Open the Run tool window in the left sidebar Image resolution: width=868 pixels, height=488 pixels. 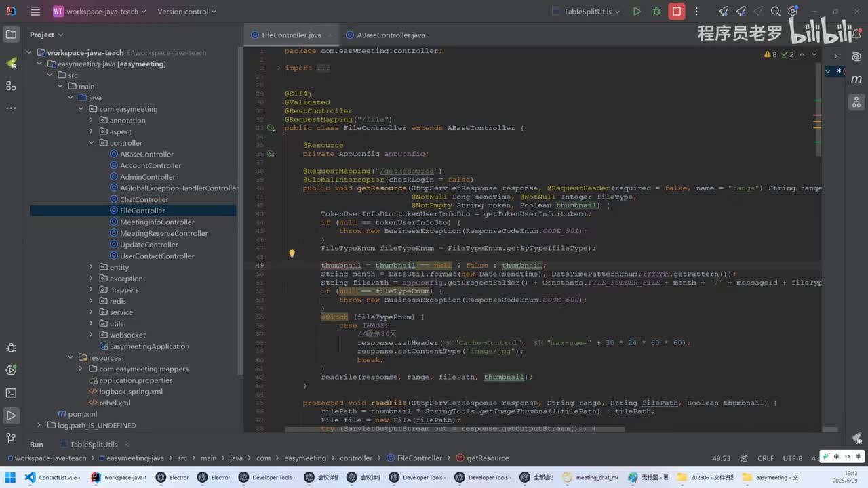pos(11,415)
